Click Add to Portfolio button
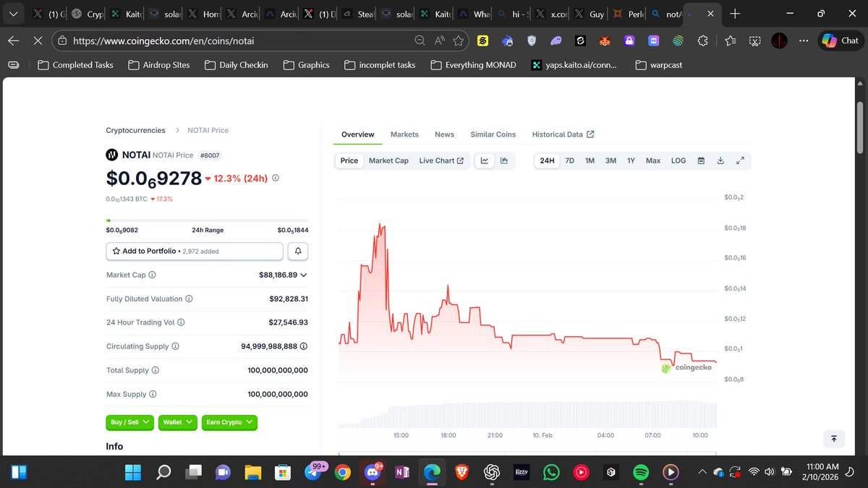The image size is (868, 488). 194,251
